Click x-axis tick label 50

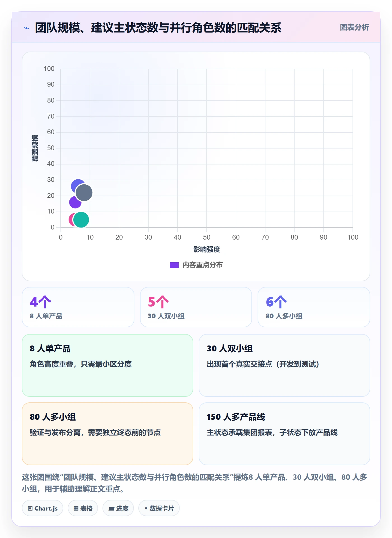pyautogui.click(x=207, y=237)
